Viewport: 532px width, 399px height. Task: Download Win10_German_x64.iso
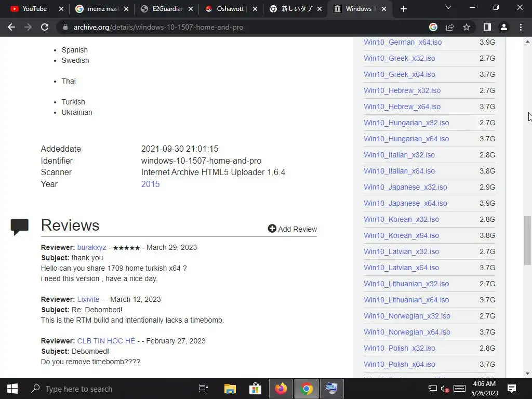tap(403, 42)
